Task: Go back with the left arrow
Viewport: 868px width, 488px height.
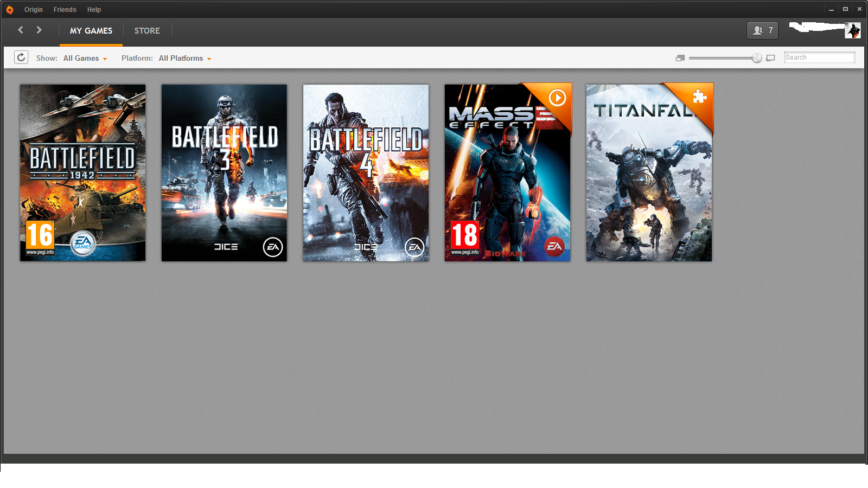Action: tap(21, 30)
